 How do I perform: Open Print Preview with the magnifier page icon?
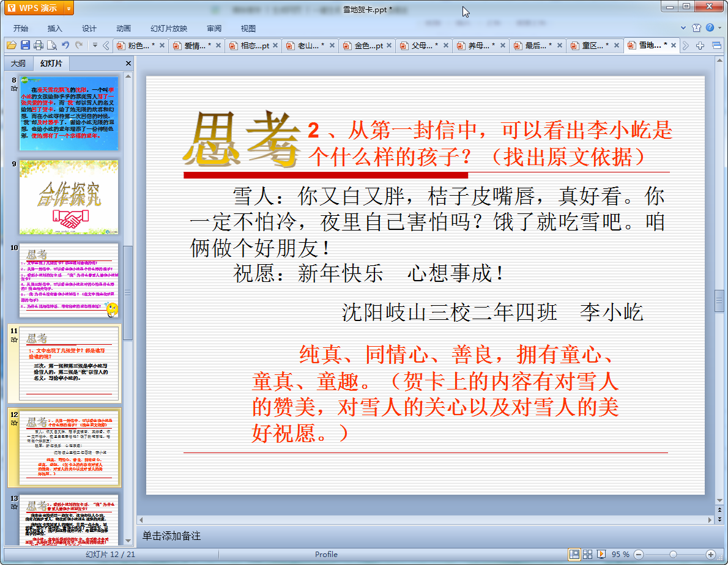pyautogui.click(x=52, y=45)
